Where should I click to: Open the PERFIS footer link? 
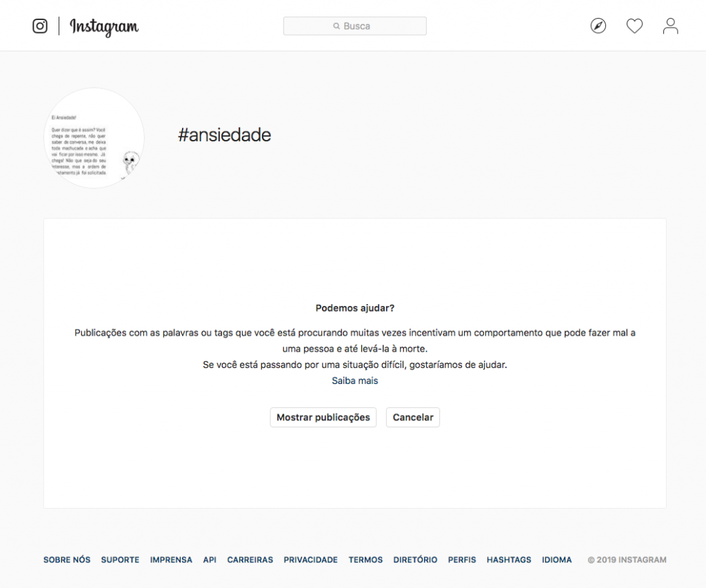(462, 560)
